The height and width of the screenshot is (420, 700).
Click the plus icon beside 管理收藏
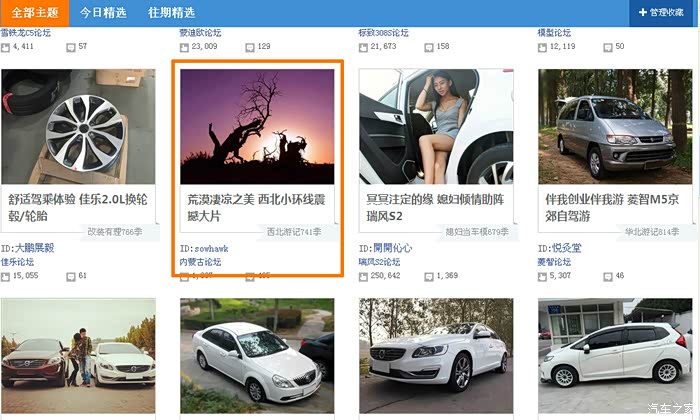click(x=642, y=12)
